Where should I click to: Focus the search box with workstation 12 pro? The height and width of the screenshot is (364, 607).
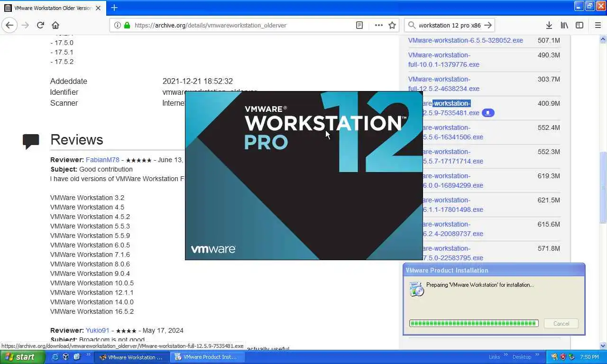coord(450,25)
